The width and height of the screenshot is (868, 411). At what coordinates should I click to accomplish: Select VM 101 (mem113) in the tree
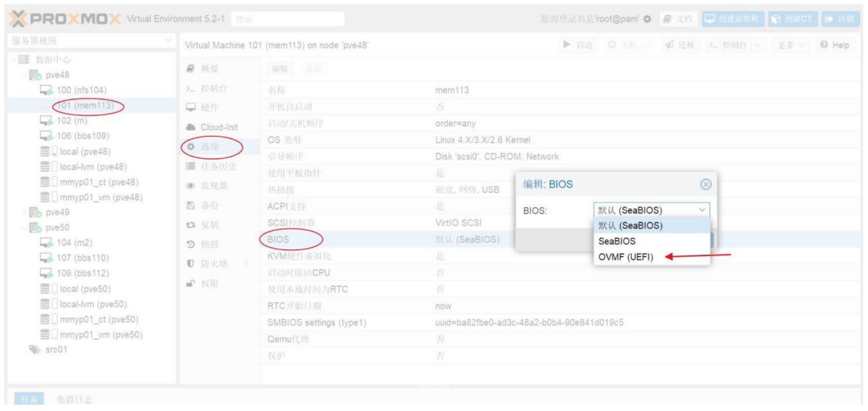[x=85, y=106]
